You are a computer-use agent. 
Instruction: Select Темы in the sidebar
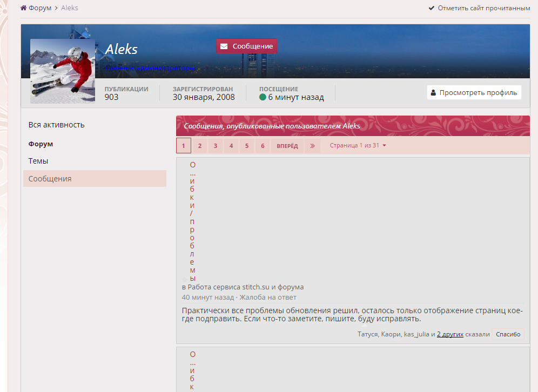(38, 161)
